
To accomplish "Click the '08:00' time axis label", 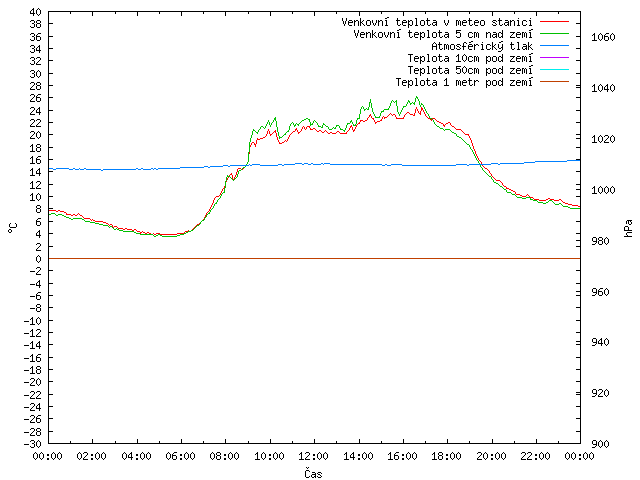I will 224,456.
